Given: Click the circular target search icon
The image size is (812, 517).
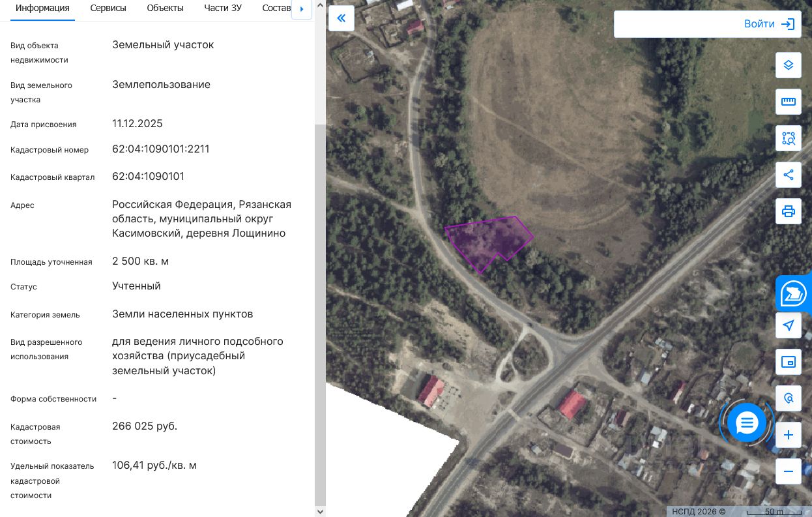Looking at the screenshot, I should point(788,398).
